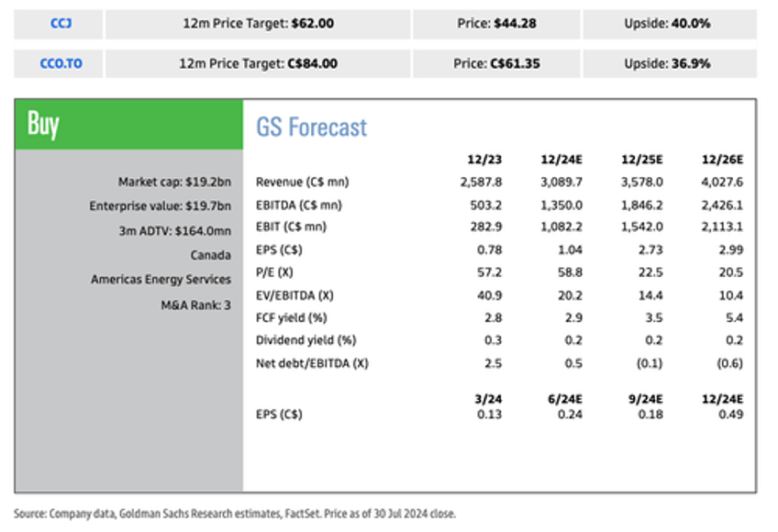Select the Market cap: $19.2bn line
The image size is (778, 532).
[x=174, y=183]
